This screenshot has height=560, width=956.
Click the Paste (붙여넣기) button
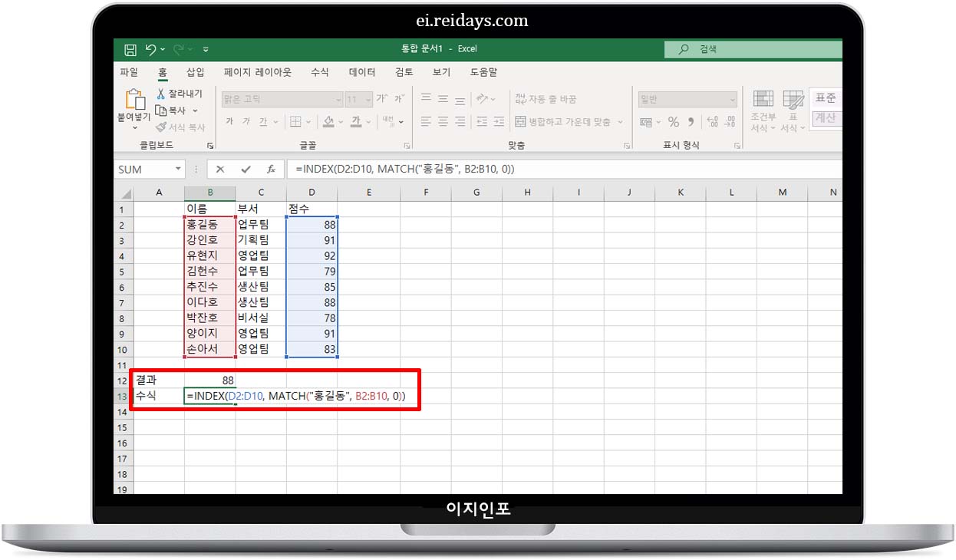[134, 107]
